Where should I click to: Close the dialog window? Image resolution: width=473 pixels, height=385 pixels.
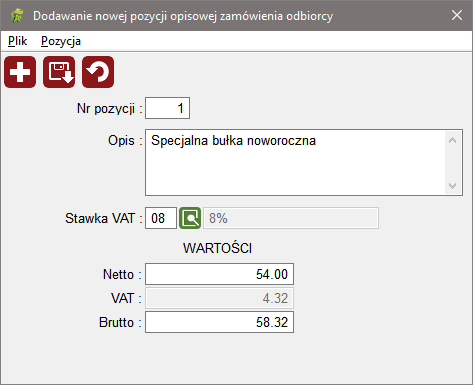[457, 15]
